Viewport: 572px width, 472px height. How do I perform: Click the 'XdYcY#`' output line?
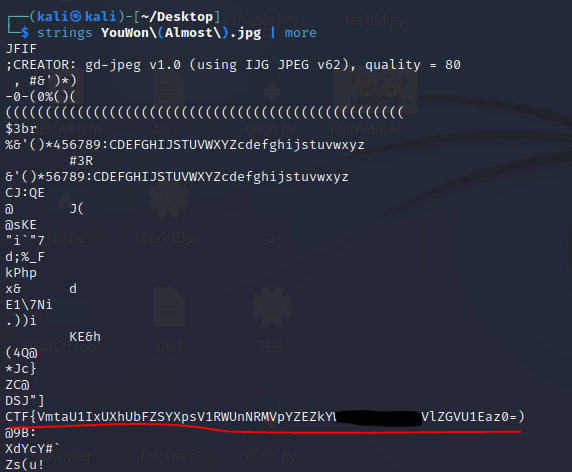click(x=33, y=449)
